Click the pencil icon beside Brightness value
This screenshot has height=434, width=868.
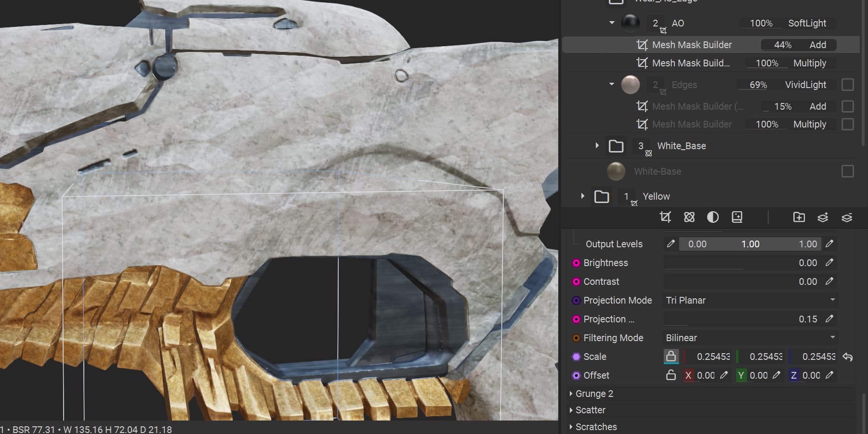tap(829, 263)
